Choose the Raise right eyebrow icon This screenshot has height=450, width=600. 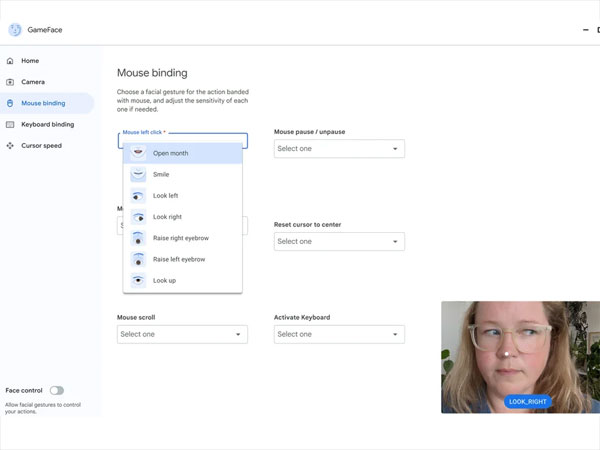point(138,238)
